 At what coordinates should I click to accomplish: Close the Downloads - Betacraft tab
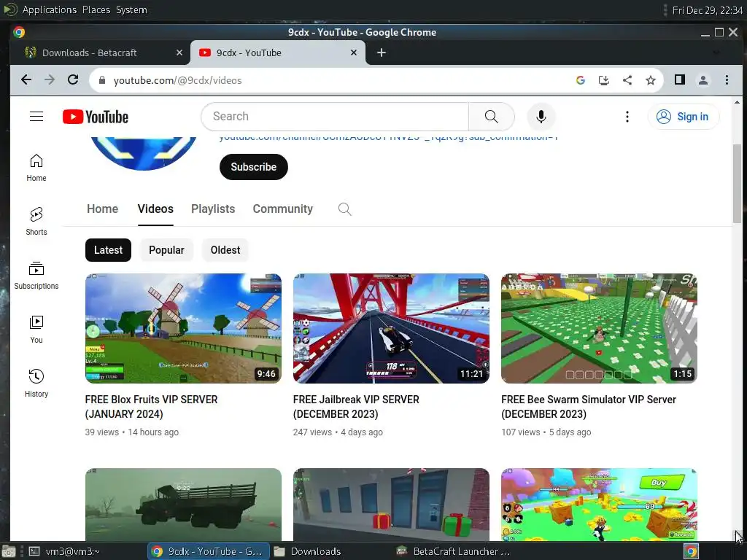click(179, 52)
